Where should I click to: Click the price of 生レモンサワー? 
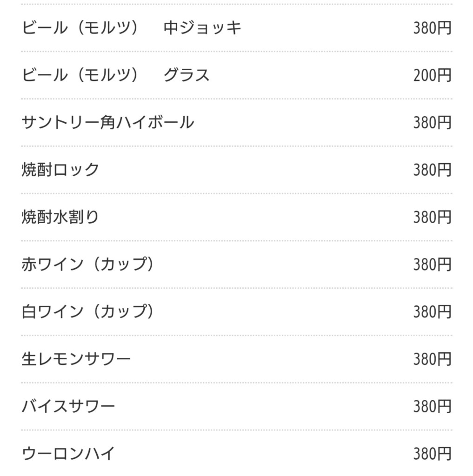432,359
